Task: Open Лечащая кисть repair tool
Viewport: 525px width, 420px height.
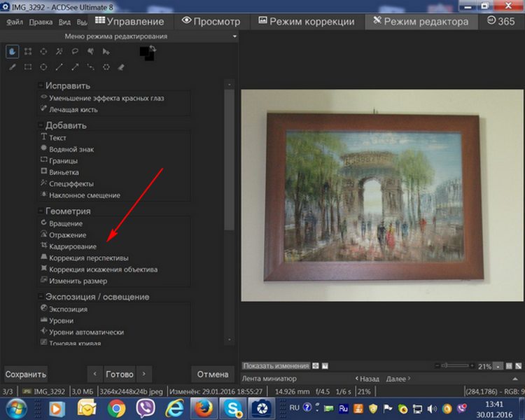Action: [x=69, y=109]
